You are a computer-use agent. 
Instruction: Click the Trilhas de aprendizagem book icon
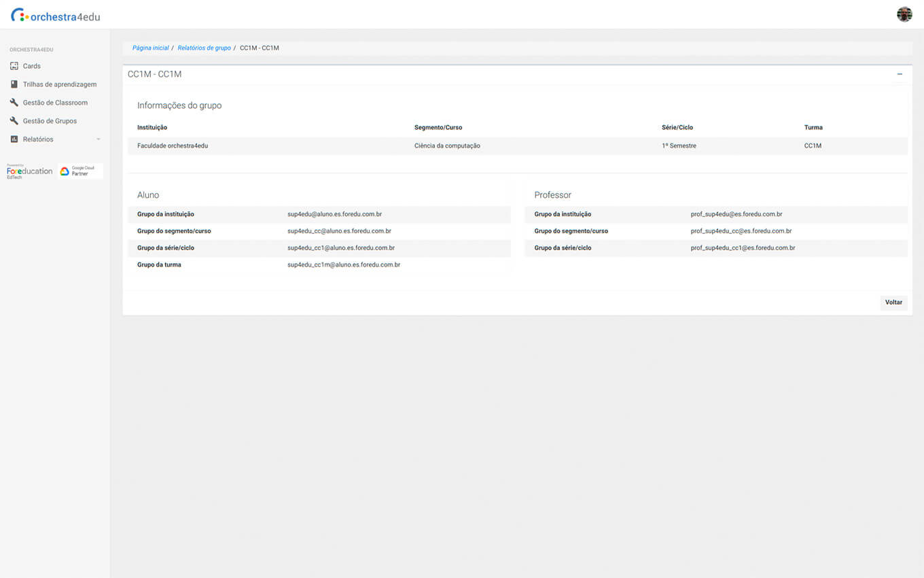point(14,84)
